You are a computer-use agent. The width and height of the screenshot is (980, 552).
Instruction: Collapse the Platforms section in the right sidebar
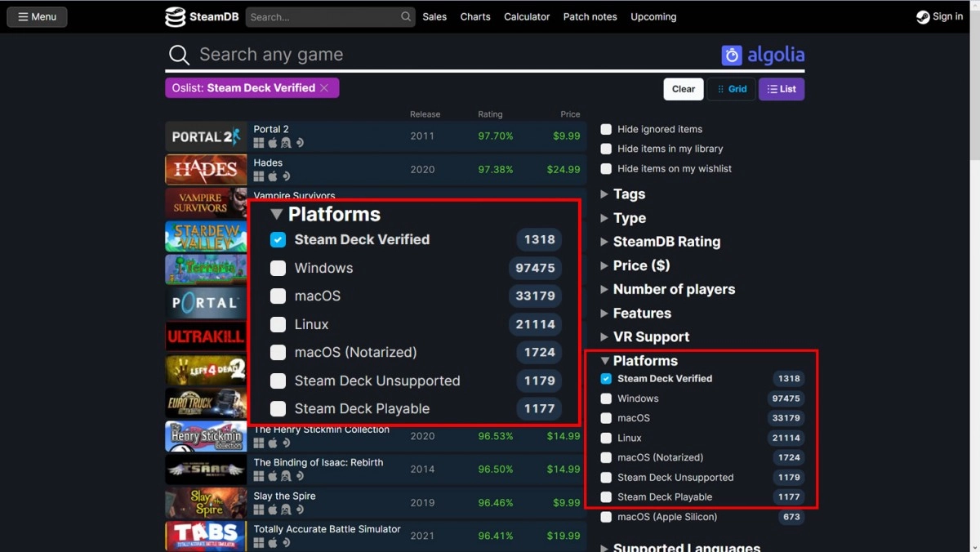[639, 360]
